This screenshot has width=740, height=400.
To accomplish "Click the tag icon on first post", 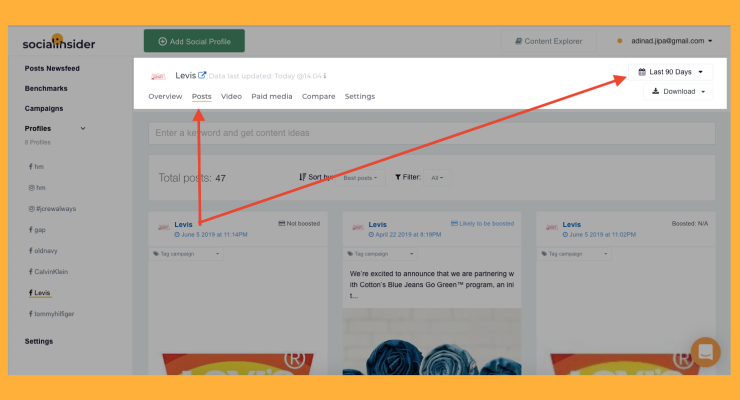I will coord(156,254).
